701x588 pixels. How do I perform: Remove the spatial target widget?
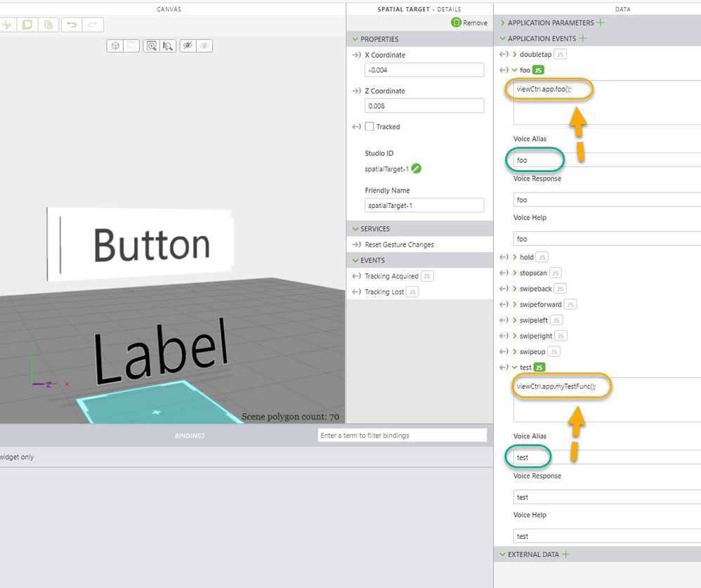click(469, 22)
